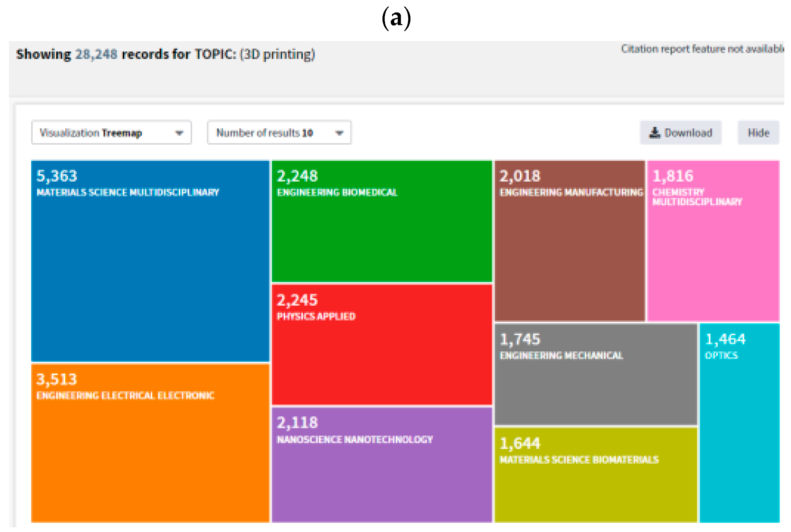
Task: Click the Visualization dropdown arrow
Action: point(179,133)
